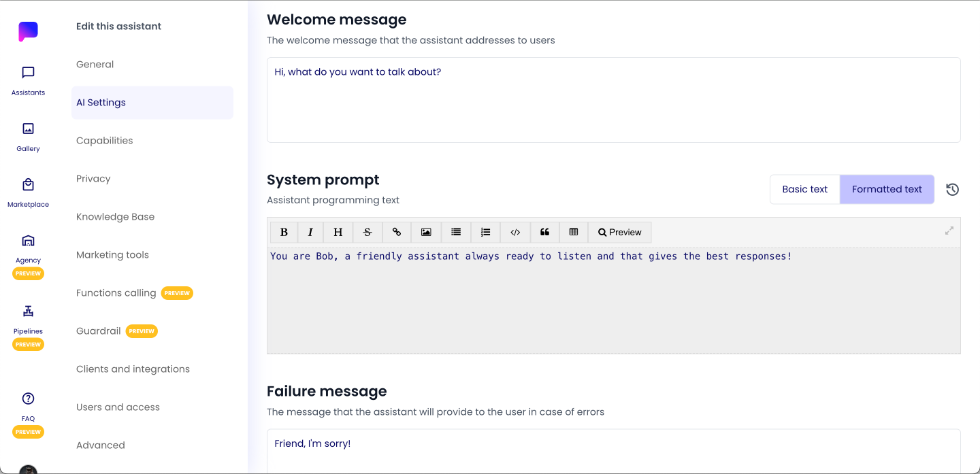
Task: Insert a heading with the H icon
Action: 338,232
